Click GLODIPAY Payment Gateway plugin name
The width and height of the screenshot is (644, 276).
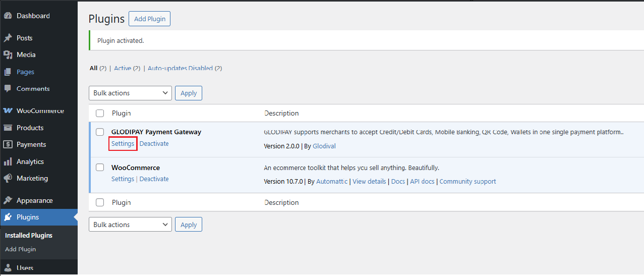point(156,132)
